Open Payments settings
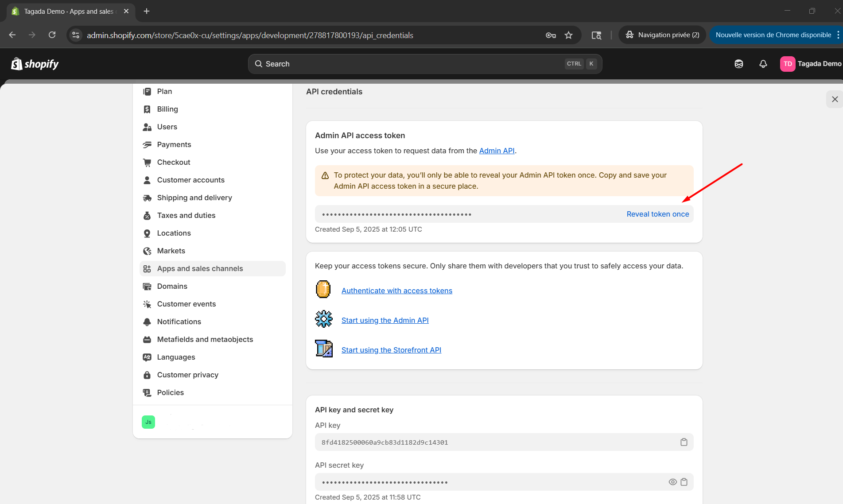The width and height of the screenshot is (843, 504). (213, 144)
